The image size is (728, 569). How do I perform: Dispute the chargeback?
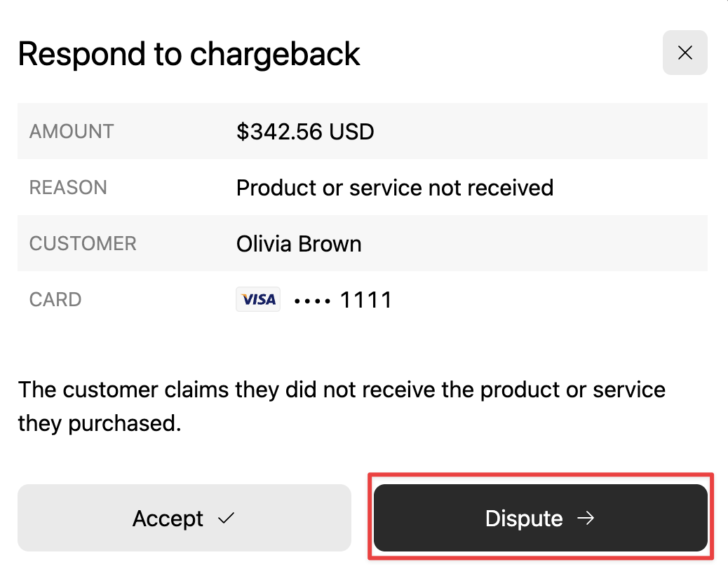click(x=540, y=519)
